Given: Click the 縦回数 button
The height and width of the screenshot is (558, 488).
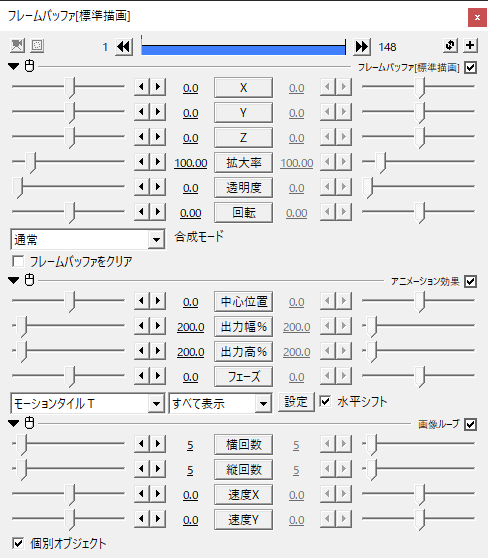Looking at the screenshot, I should pos(243,469).
